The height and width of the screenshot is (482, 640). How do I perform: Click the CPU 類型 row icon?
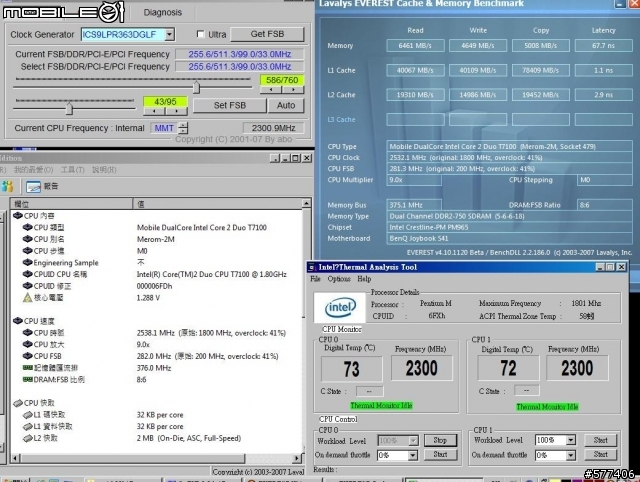(x=27, y=227)
